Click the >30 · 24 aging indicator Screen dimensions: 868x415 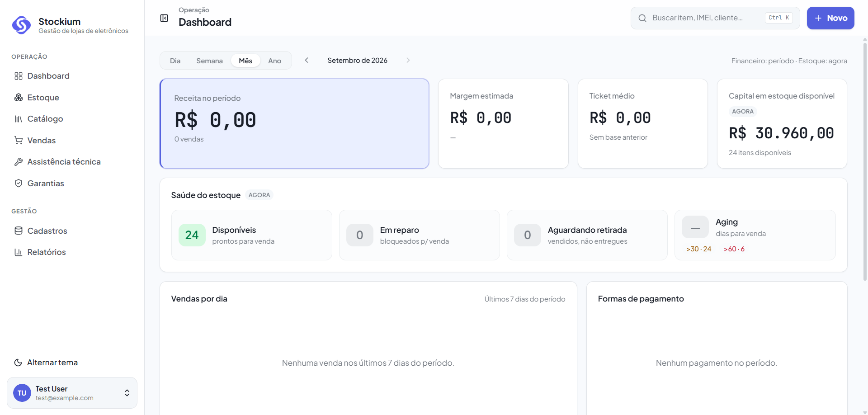click(699, 249)
